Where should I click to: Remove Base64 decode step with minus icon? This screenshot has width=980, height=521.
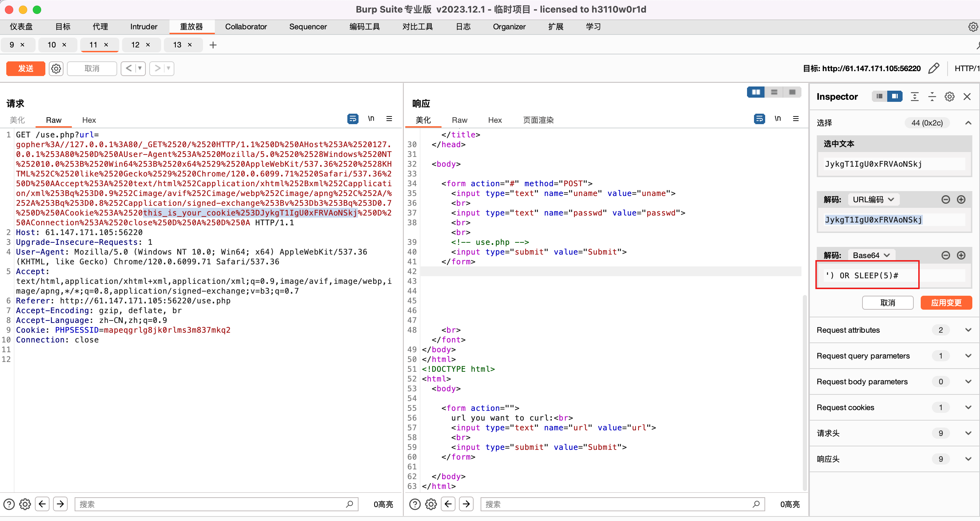[x=946, y=255]
